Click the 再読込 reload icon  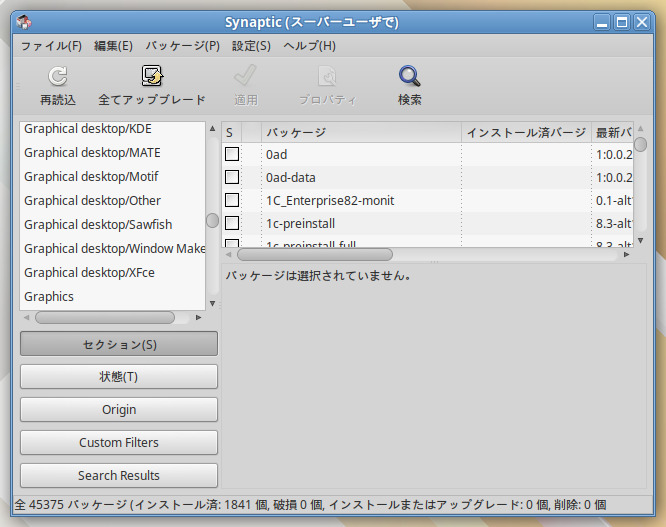58,76
